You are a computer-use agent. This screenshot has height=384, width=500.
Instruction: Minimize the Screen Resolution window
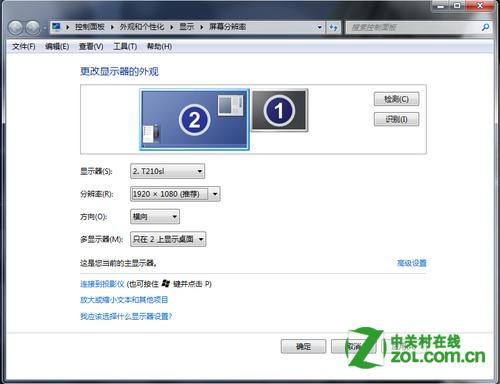(x=441, y=5)
